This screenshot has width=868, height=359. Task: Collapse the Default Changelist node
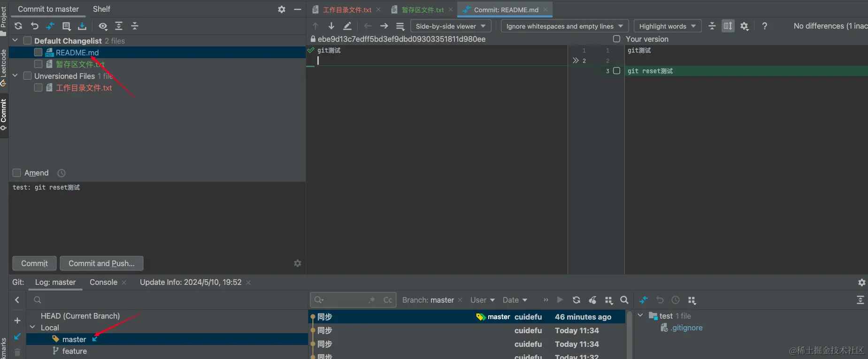click(x=15, y=41)
